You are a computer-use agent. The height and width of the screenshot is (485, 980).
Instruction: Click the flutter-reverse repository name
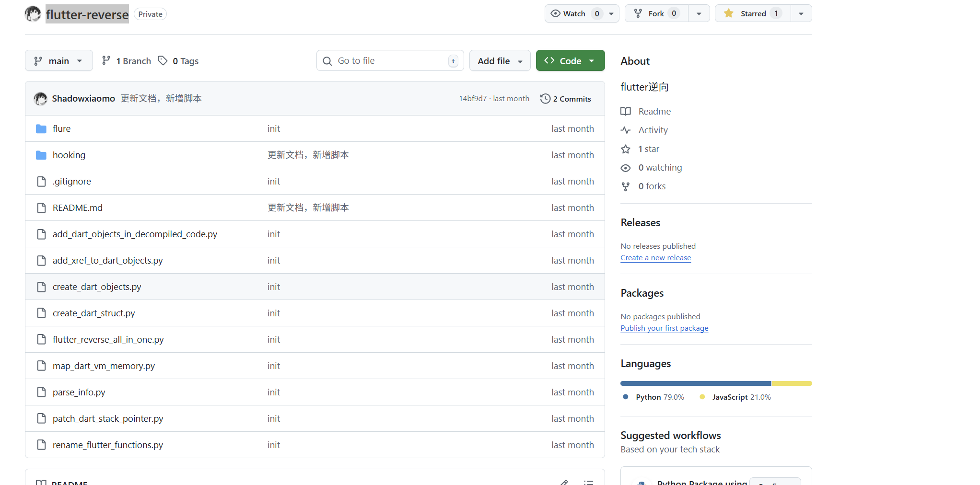(87, 14)
